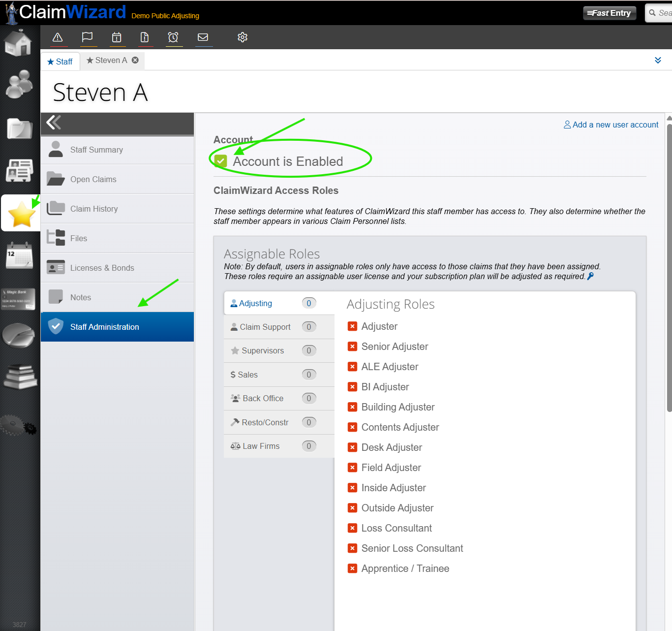Click the document alert toolbar icon
The width and height of the screenshot is (672, 631).
coord(145,37)
